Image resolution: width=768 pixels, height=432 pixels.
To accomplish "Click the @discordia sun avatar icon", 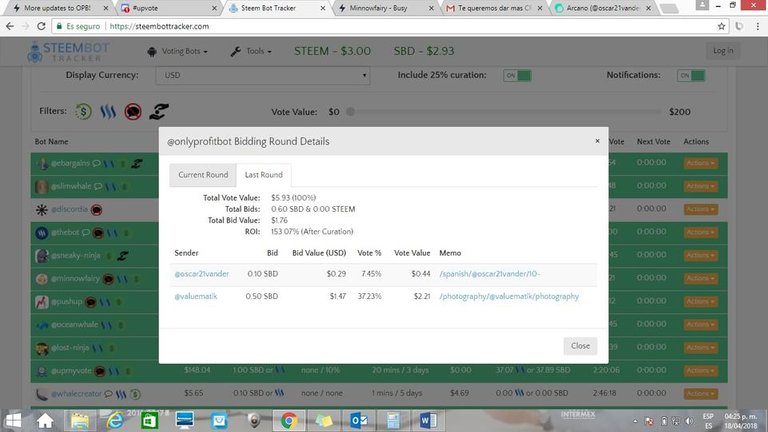I will (42, 210).
